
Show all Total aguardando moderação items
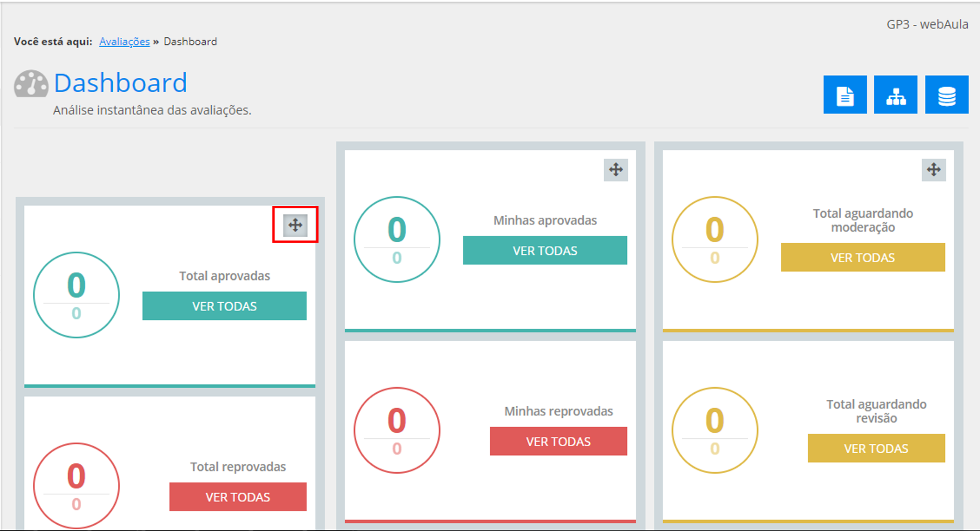point(863,257)
